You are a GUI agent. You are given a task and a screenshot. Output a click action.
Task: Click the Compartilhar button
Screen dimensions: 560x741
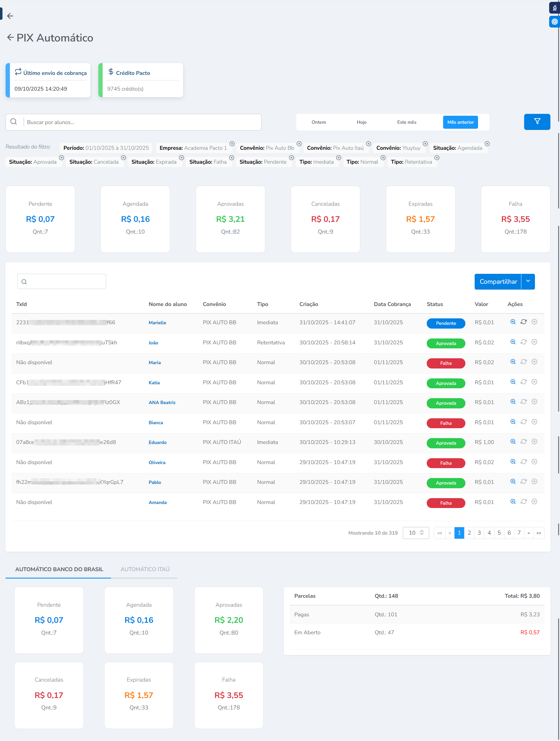(498, 281)
